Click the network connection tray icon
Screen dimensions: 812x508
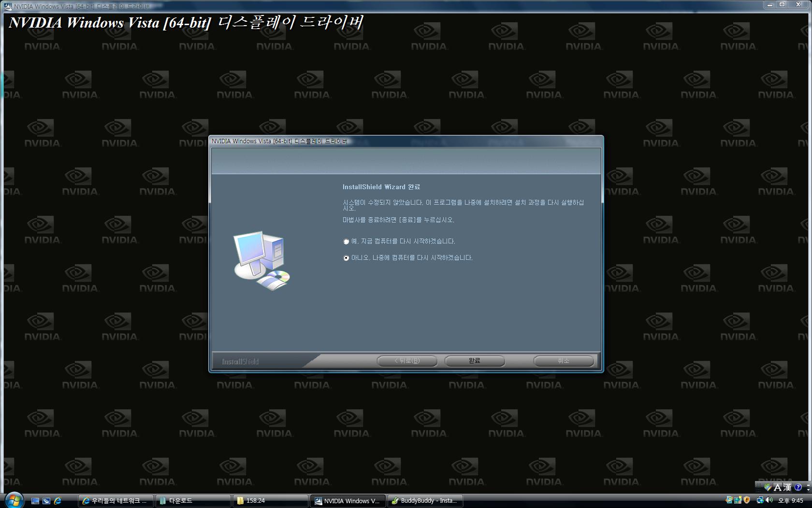(760, 500)
